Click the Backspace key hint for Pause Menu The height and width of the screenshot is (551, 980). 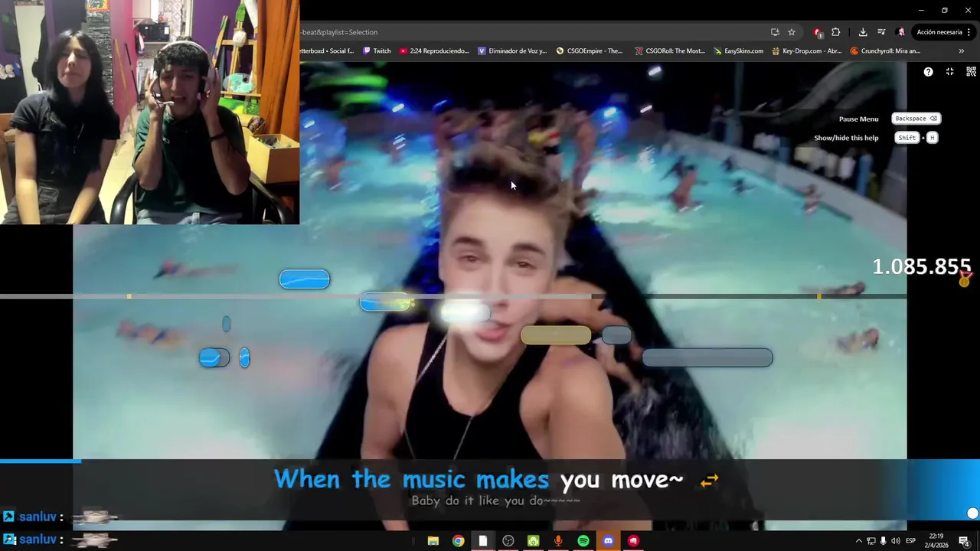coord(916,119)
